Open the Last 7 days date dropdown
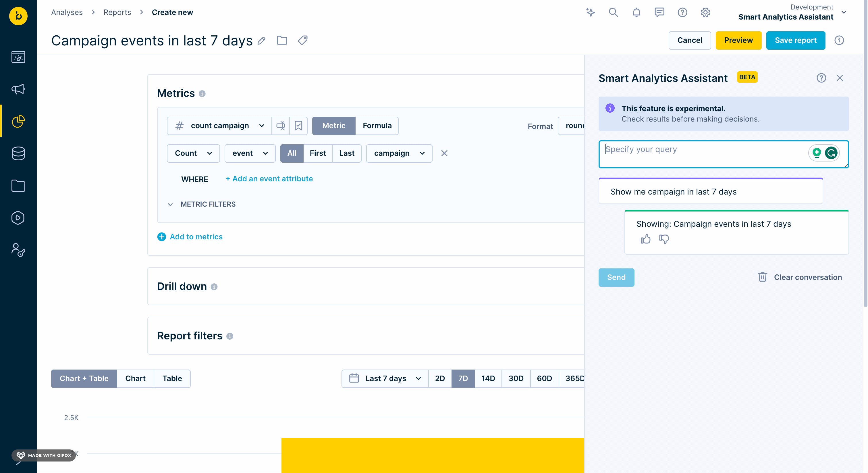Image resolution: width=868 pixels, height=473 pixels. (x=385, y=379)
